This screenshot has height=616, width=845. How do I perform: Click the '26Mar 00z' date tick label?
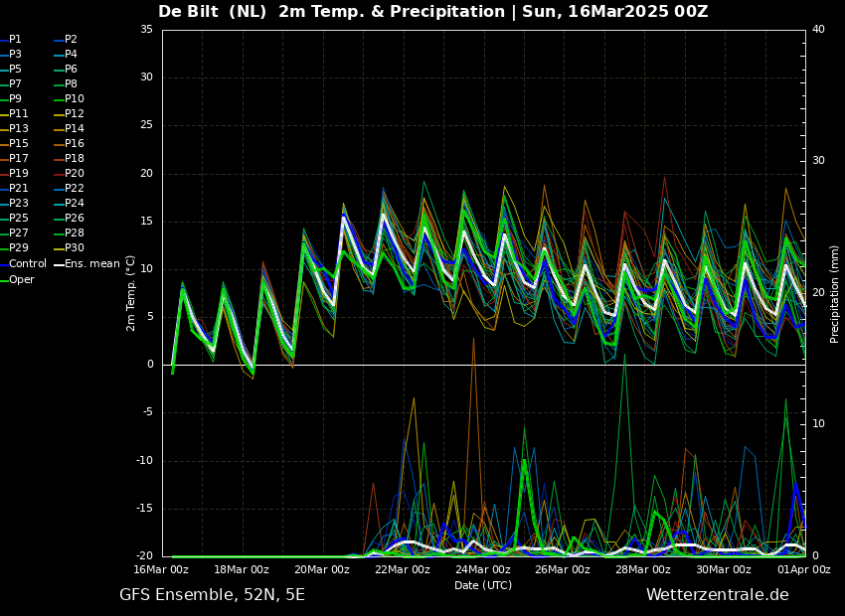click(563, 569)
